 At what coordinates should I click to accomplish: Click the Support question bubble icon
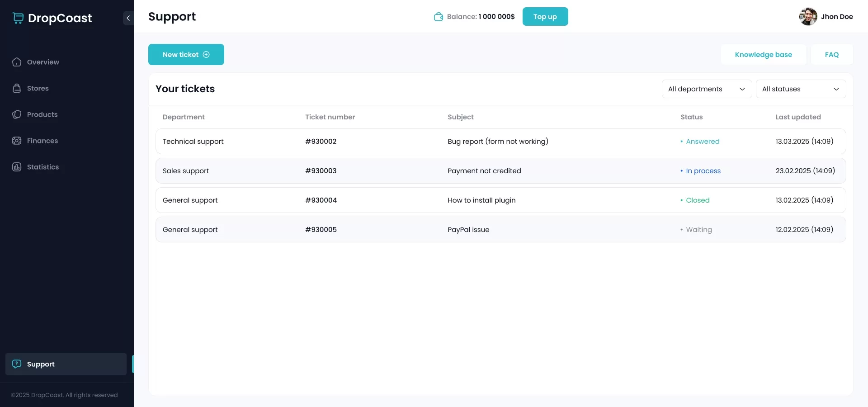(17, 364)
